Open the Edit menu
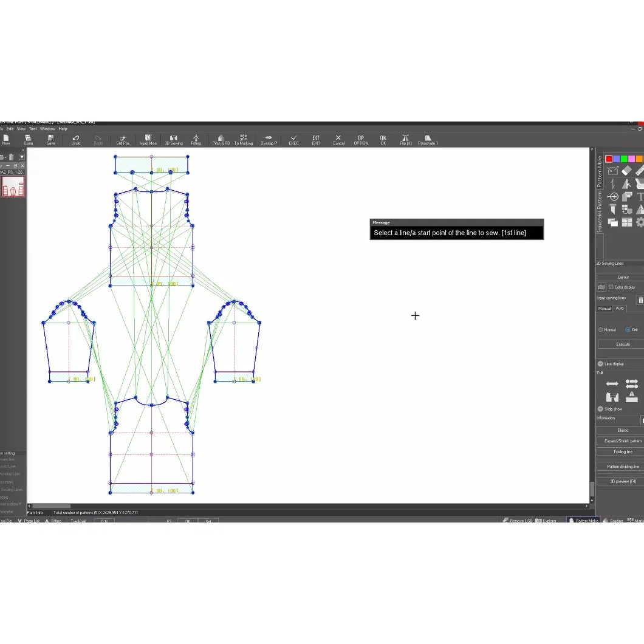This screenshot has height=644, width=644. (10, 129)
